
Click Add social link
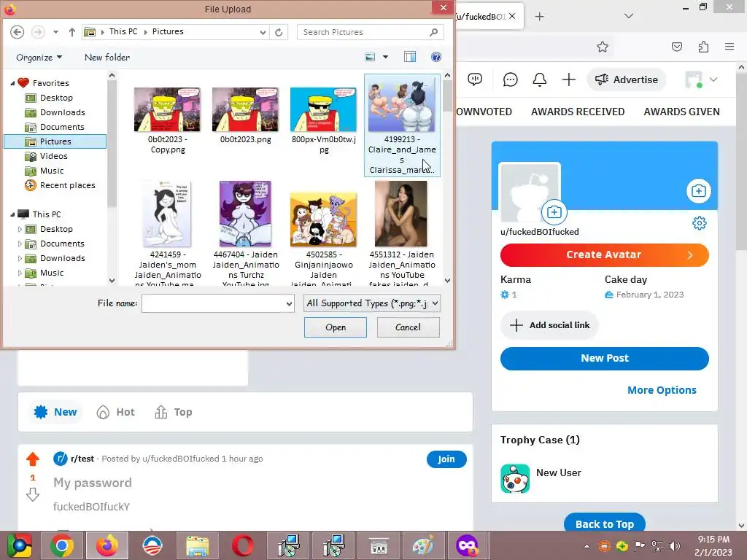[549, 325]
